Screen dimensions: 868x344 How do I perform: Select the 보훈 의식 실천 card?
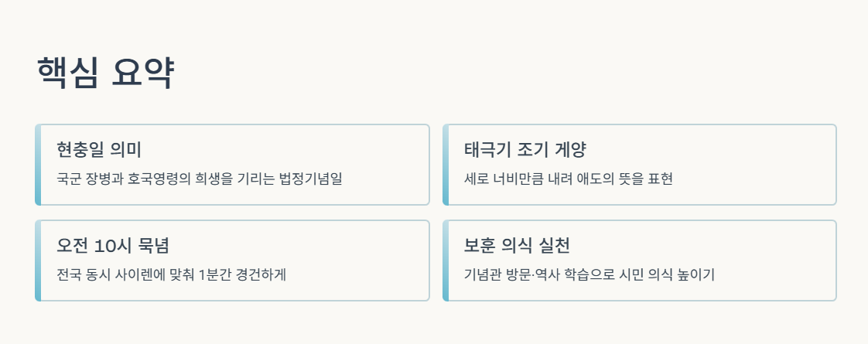click(639, 261)
